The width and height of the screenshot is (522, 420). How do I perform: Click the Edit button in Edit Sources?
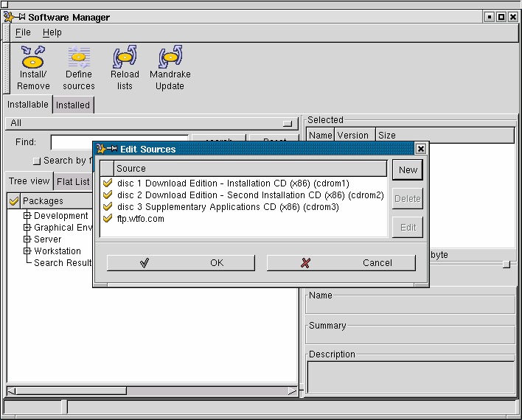point(408,227)
